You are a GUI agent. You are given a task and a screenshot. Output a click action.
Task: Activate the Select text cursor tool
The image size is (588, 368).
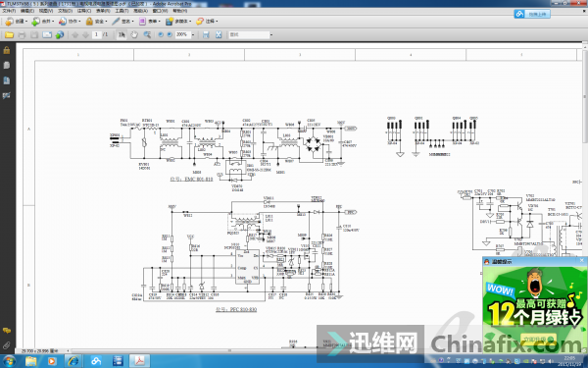[122, 35]
